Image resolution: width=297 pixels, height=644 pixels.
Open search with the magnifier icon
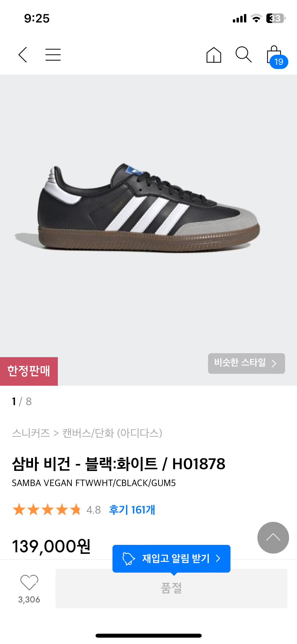(x=243, y=54)
